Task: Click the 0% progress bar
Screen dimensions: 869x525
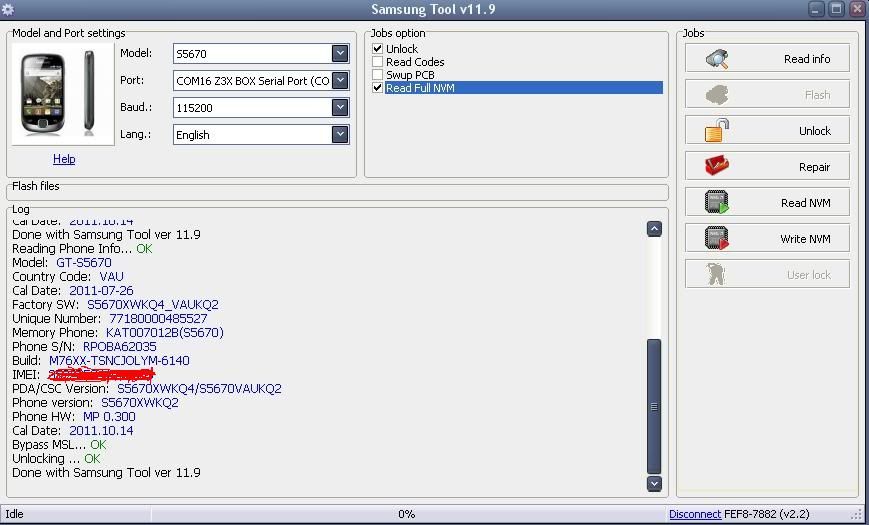Action: point(407,514)
